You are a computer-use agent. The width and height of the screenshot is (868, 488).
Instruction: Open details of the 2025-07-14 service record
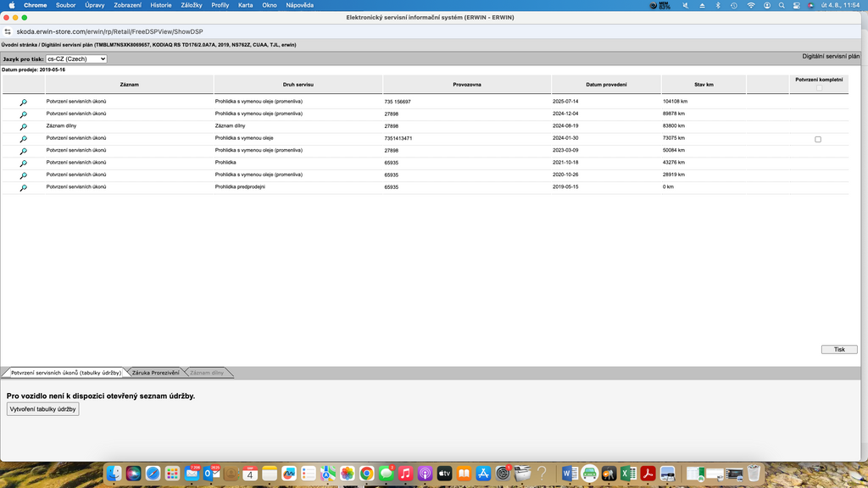[23, 103]
